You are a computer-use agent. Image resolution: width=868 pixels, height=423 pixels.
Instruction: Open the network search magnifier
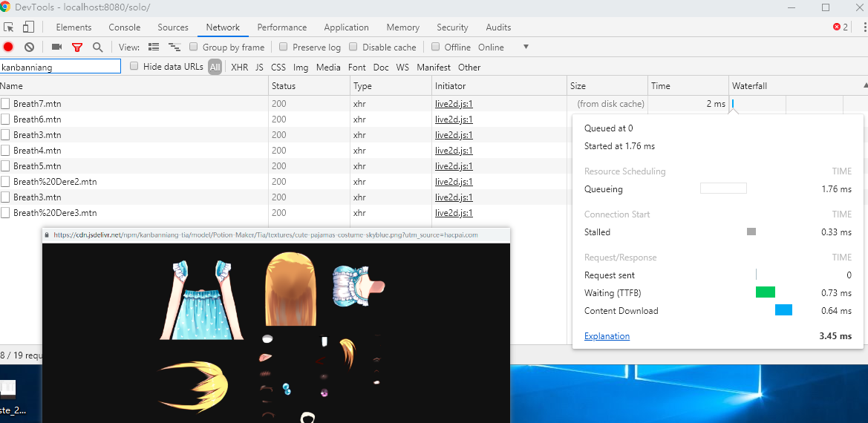click(97, 47)
